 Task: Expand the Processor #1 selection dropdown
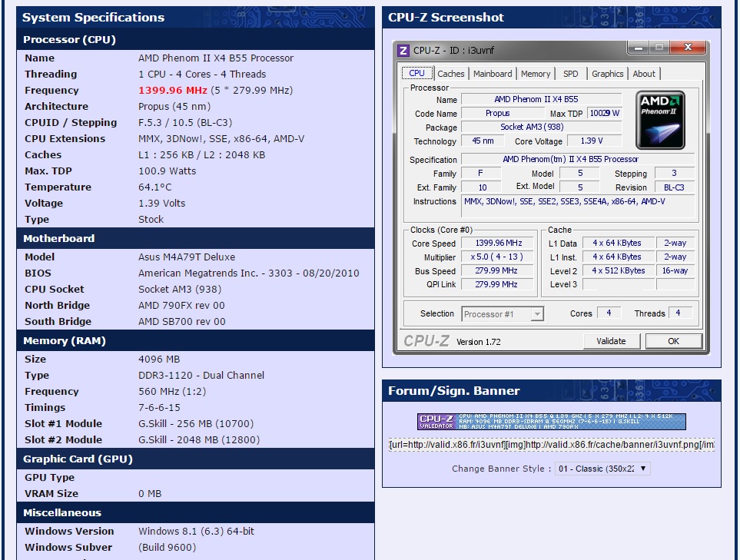502,314
